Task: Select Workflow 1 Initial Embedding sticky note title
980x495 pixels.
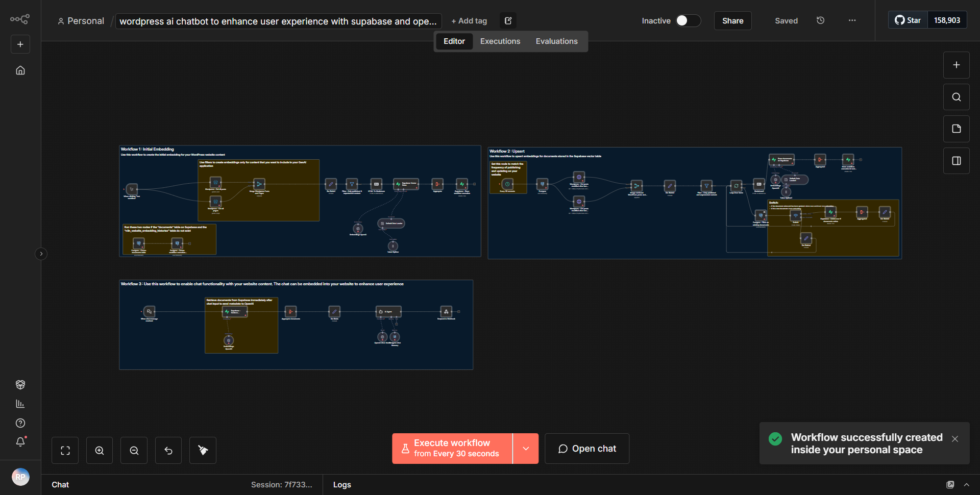Action: pyautogui.click(x=148, y=150)
